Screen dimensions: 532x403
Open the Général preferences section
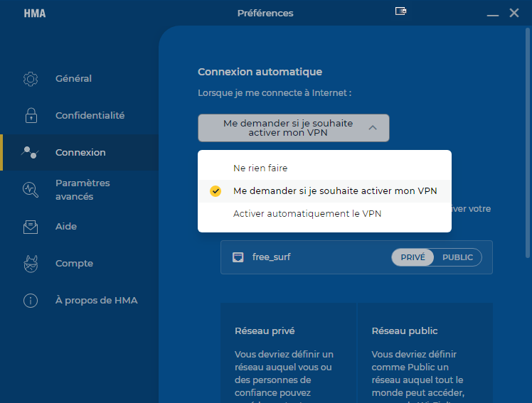[x=80, y=79]
